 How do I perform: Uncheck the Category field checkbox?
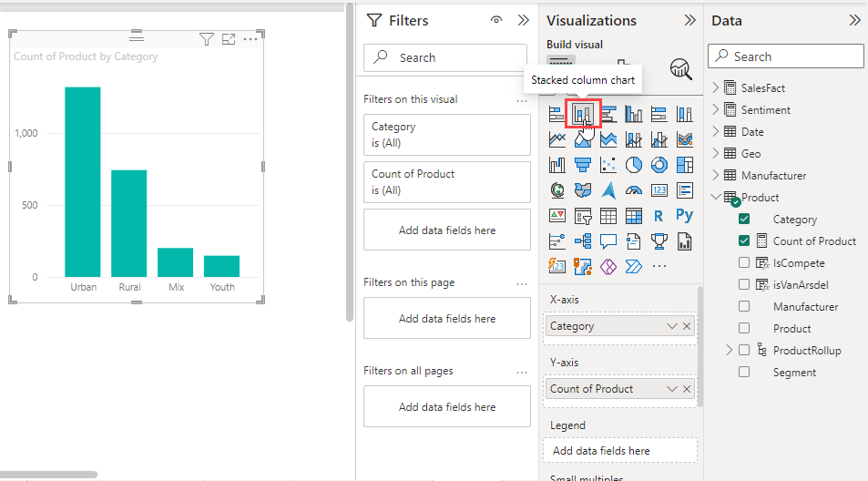click(744, 219)
